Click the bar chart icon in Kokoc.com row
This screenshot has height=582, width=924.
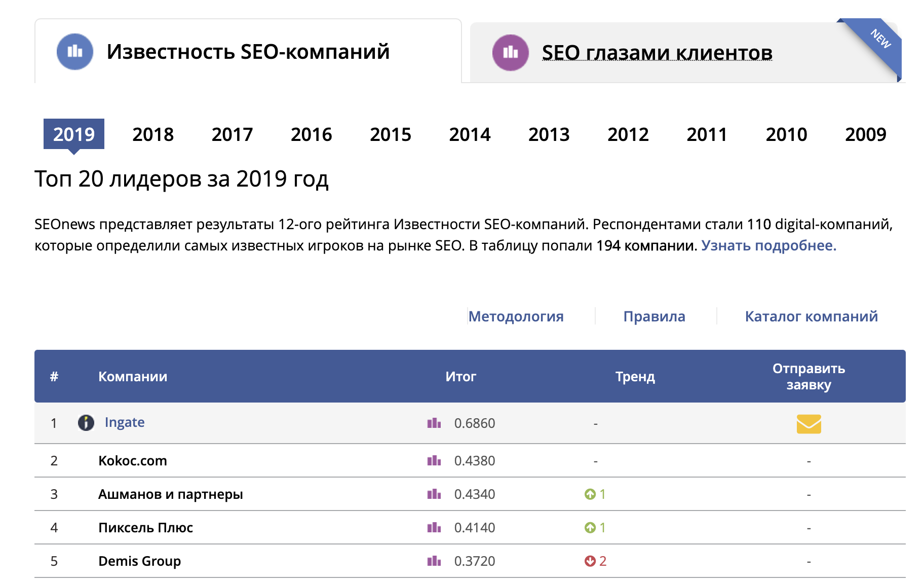click(x=434, y=460)
